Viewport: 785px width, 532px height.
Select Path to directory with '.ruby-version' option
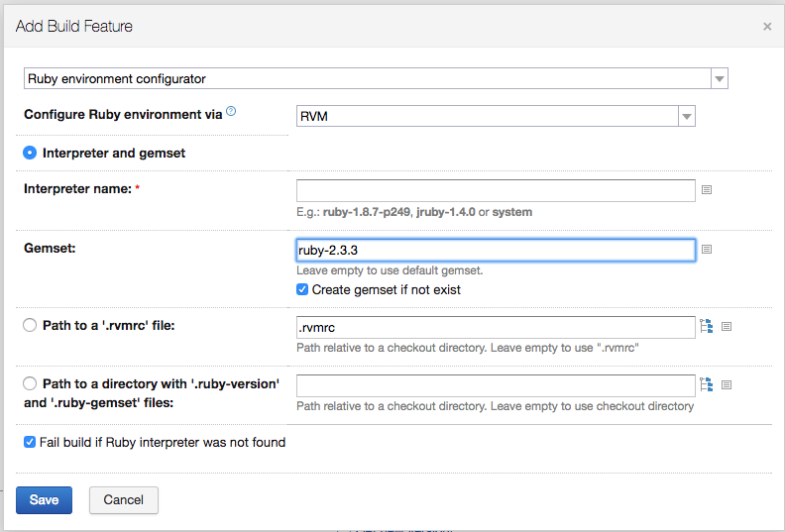point(30,383)
